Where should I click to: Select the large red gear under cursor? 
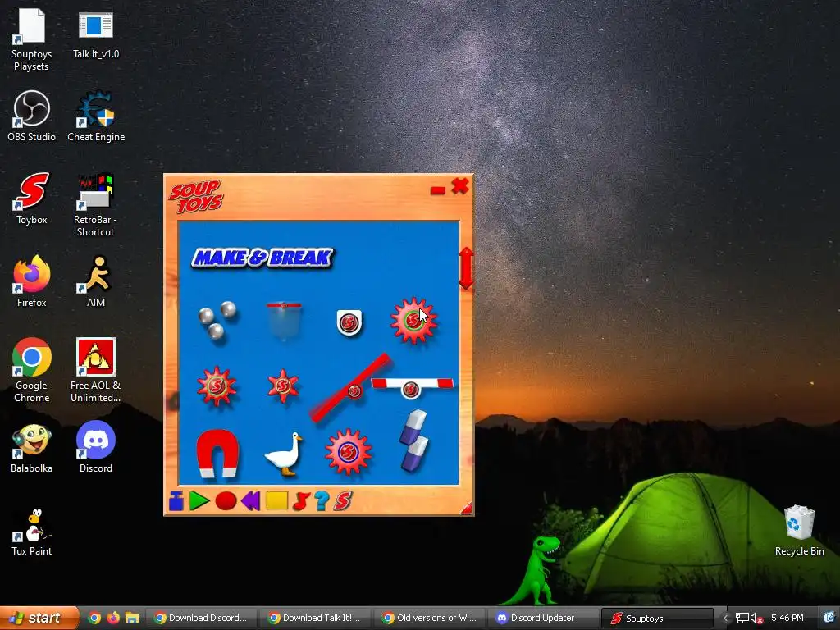coord(413,321)
